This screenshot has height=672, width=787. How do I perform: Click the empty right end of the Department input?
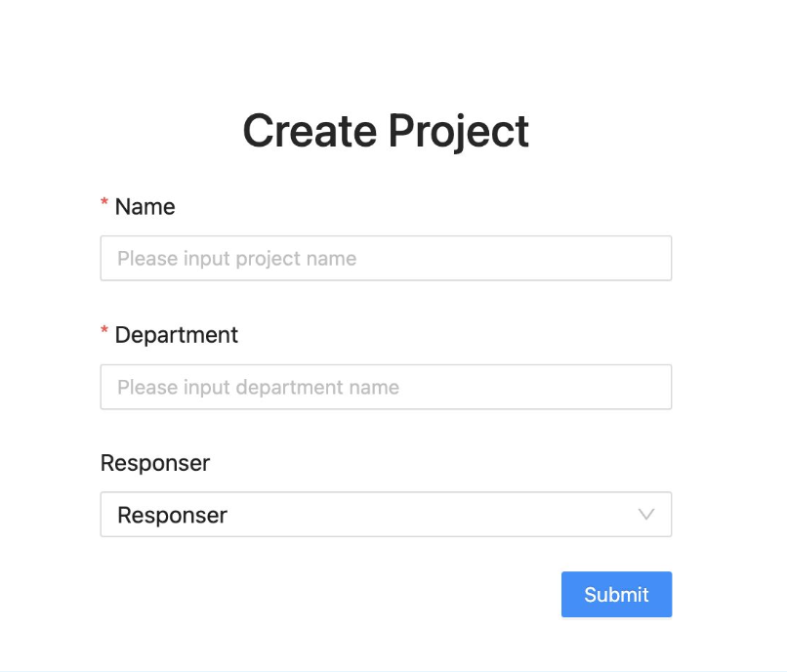pos(605,387)
